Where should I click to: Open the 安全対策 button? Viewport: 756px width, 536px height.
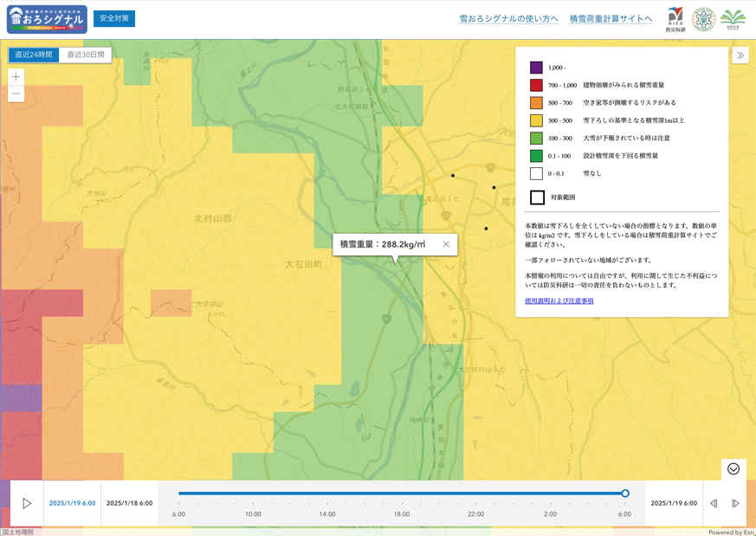[114, 18]
